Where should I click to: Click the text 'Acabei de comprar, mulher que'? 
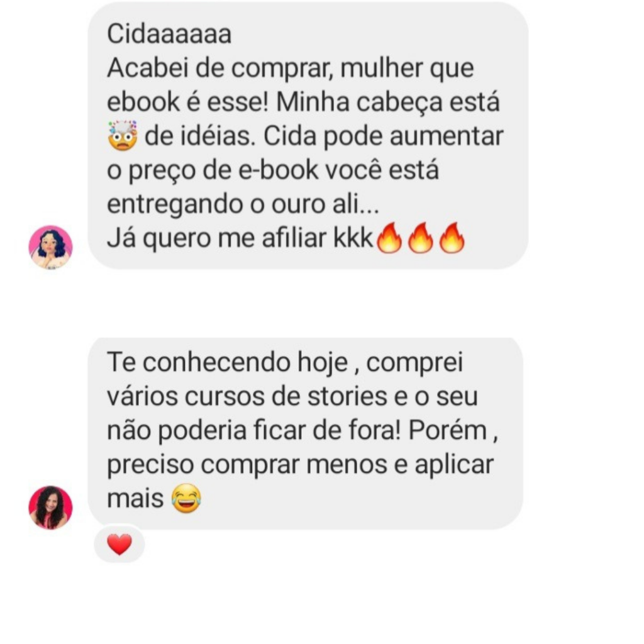coord(291,68)
